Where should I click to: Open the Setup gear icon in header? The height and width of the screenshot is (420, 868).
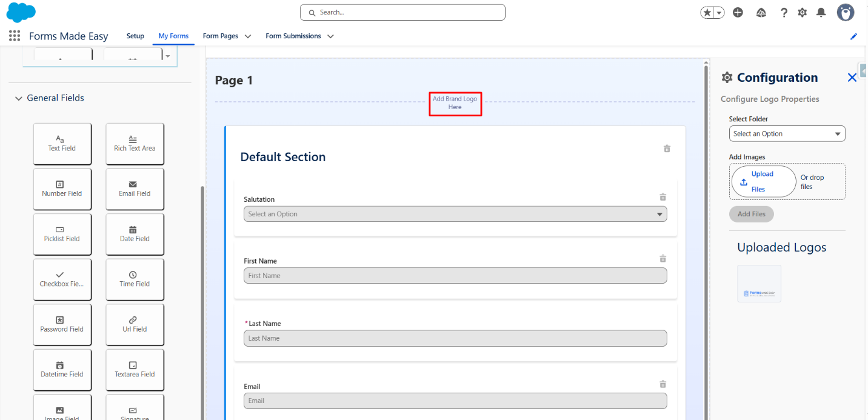click(x=803, y=13)
